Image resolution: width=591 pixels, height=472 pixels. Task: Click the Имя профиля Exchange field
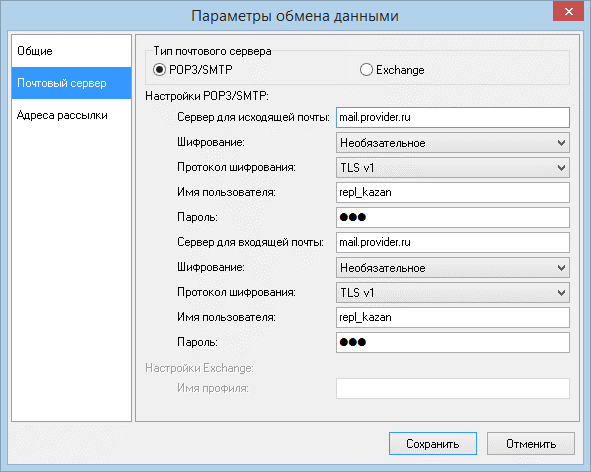point(453,388)
